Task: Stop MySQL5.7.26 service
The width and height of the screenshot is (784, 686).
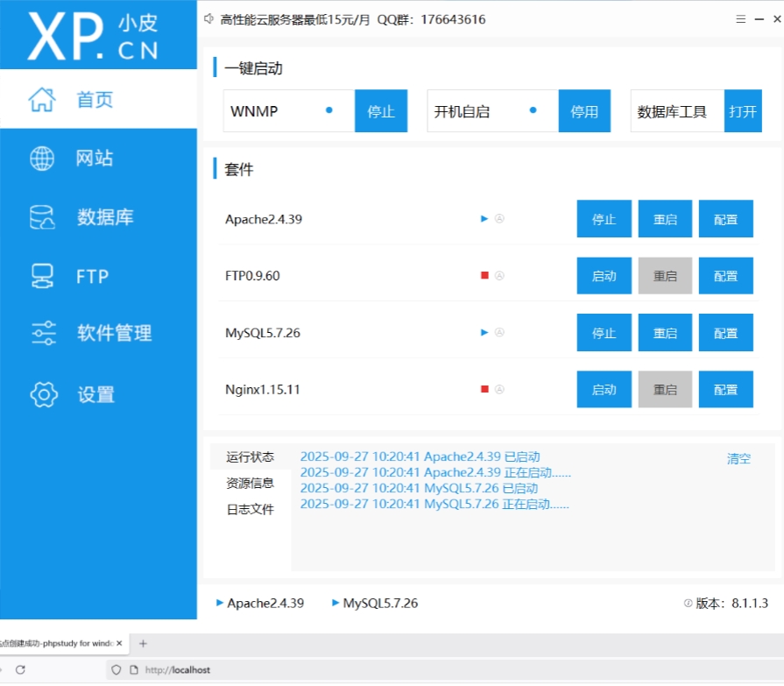Action: tap(604, 333)
